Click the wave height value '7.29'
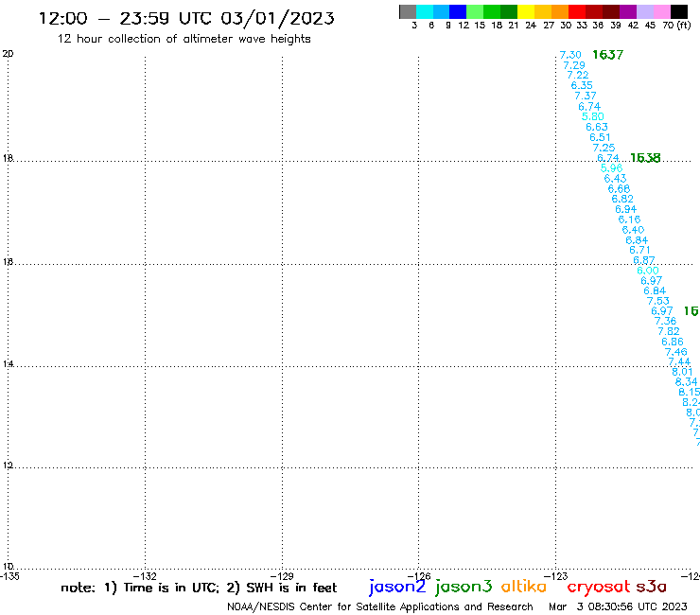This screenshot has width=700, height=615. coord(574,65)
